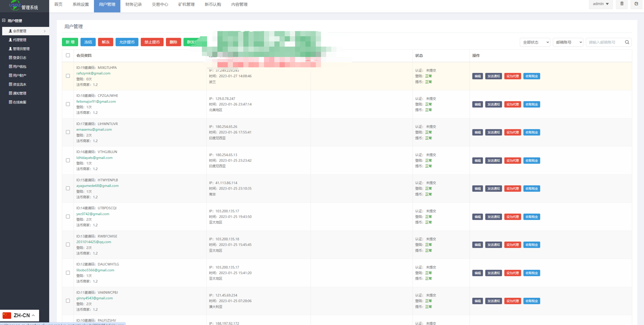Open the 邮箱账号 filter dropdown
The height and width of the screenshot is (325, 644).
(x=568, y=42)
